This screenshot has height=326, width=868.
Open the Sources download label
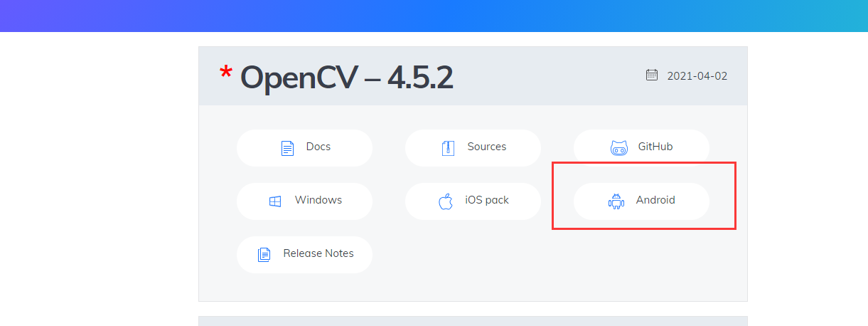tap(487, 147)
